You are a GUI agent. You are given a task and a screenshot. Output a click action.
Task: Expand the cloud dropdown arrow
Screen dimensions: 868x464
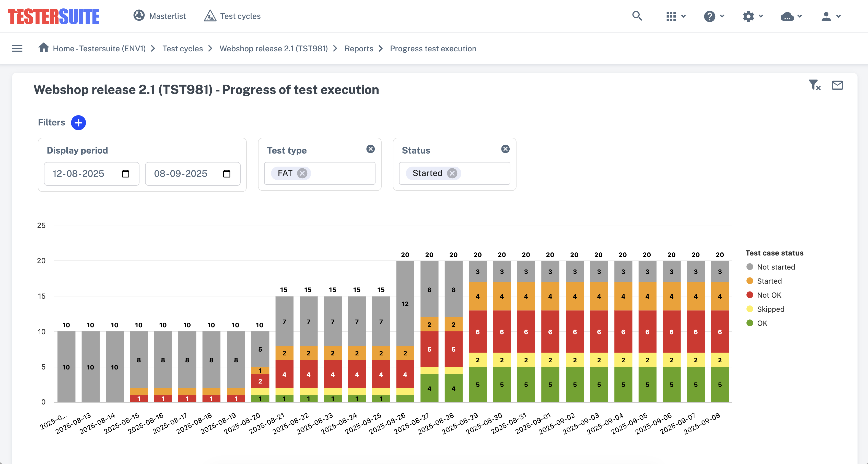tap(800, 16)
